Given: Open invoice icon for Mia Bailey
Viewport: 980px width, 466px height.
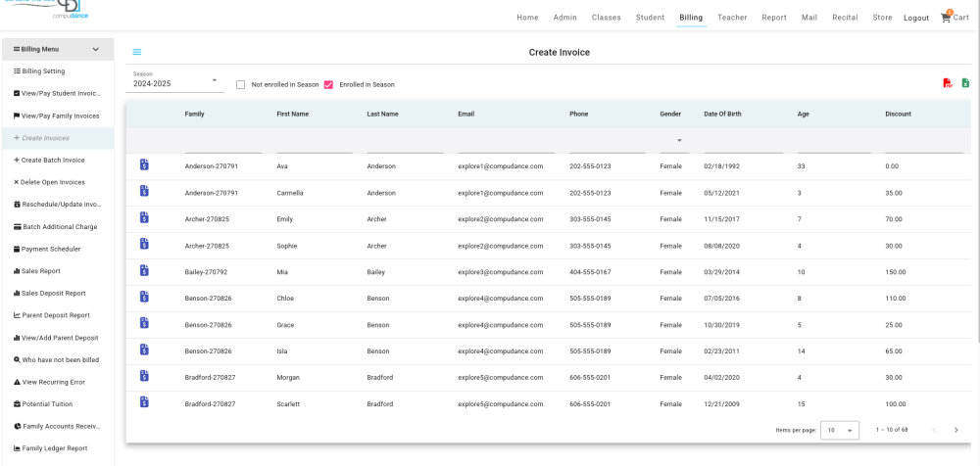Looking at the screenshot, I should click(x=144, y=270).
